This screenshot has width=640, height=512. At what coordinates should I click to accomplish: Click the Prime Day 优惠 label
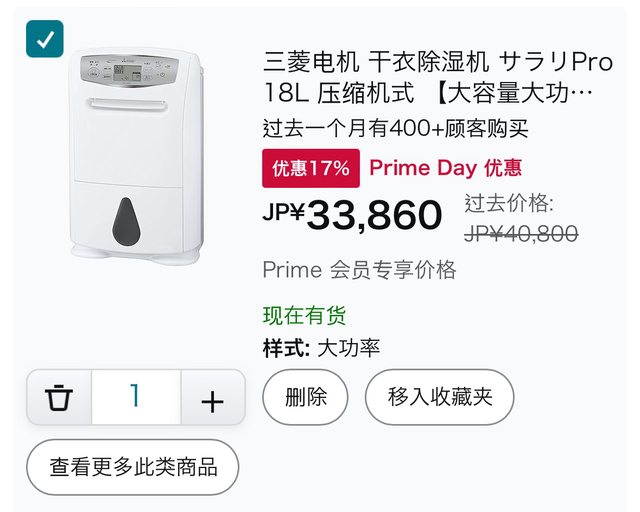coord(446,168)
